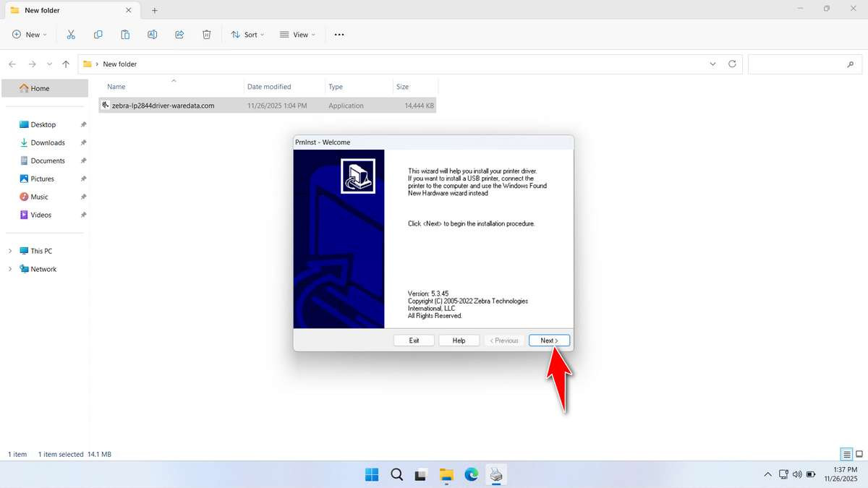Image resolution: width=868 pixels, height=488 pixels.
Task: Click the Help button in the installer wizard
Action: click(x=459, y=340)
